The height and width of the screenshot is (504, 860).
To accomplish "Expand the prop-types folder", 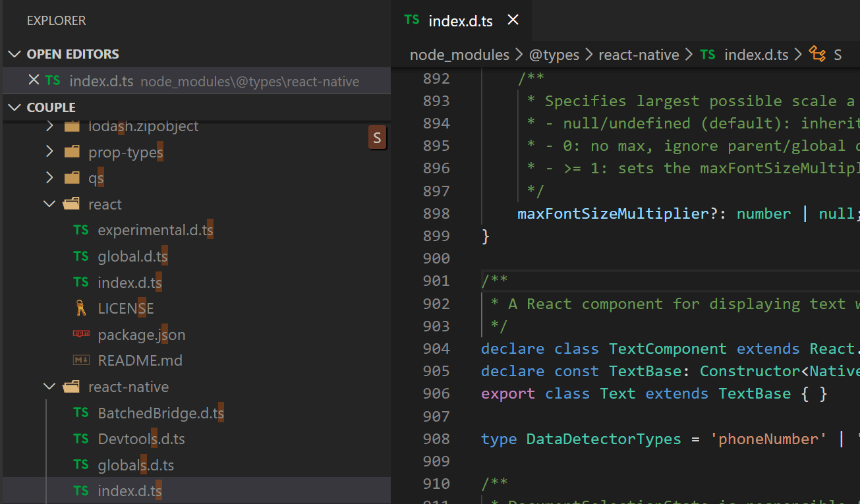I will point(50,152).
